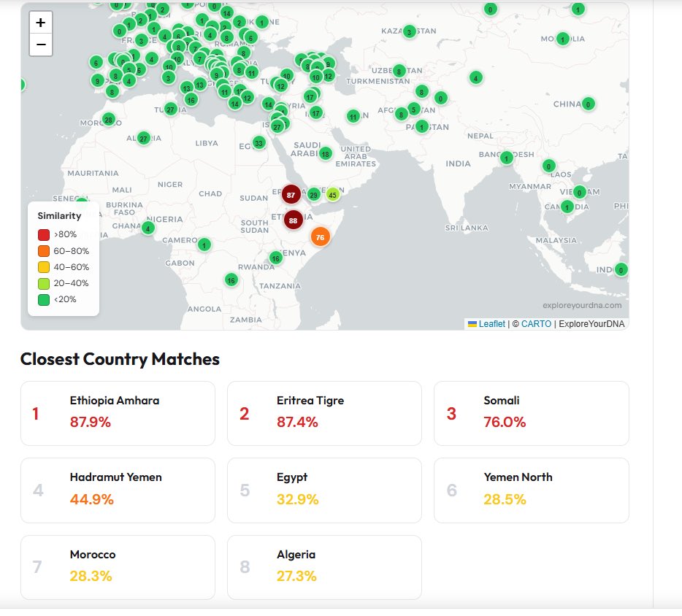Click the green 1 marker on Cameroon
The height and width of the screenshot is (616, 682).
pyautogui.click(x=204, y=245)
